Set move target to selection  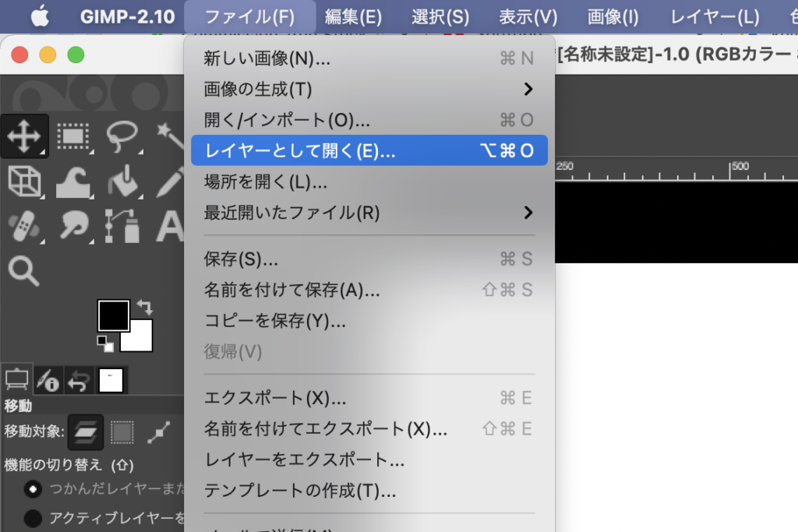coord(122,432)
